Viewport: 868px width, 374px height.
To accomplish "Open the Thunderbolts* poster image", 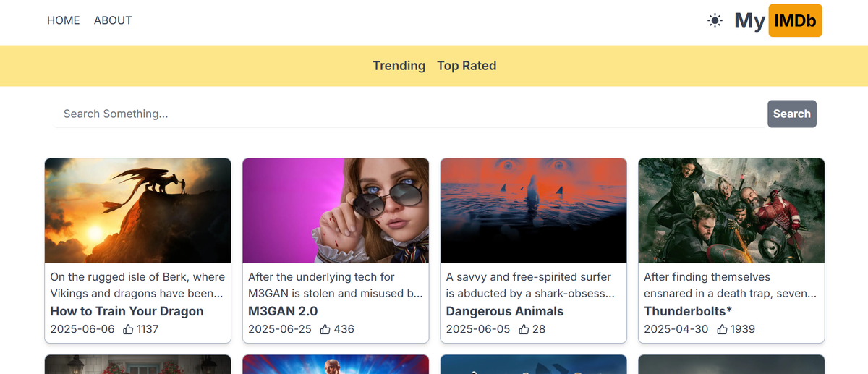I will pos(731,211).
